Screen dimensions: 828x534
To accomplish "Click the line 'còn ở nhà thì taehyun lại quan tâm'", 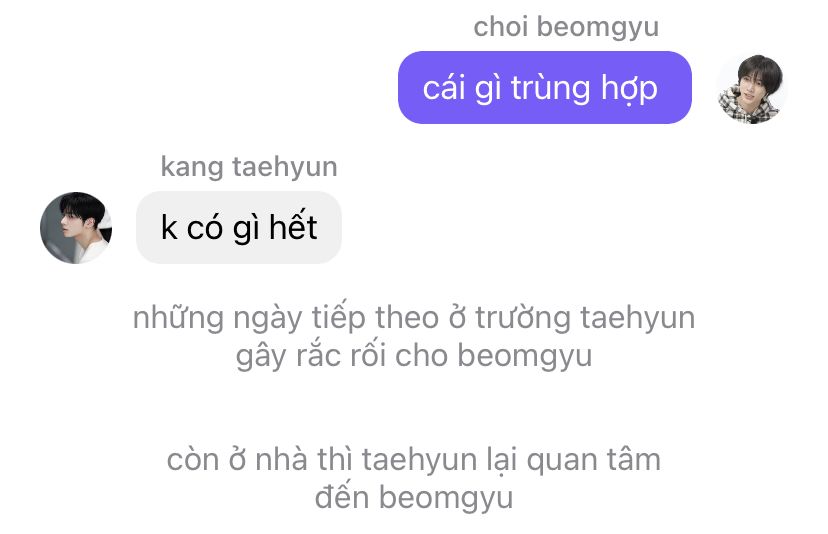I will (x=414, y=460).
